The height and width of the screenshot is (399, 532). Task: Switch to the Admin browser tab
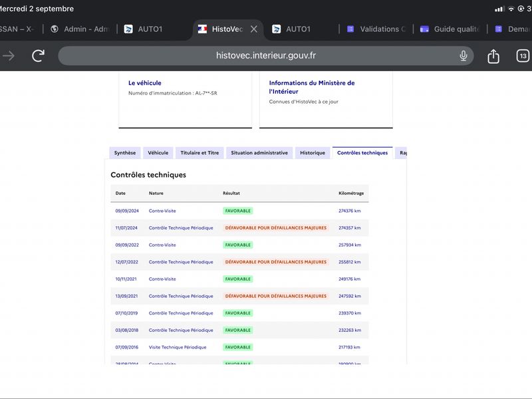coord(80,29)
